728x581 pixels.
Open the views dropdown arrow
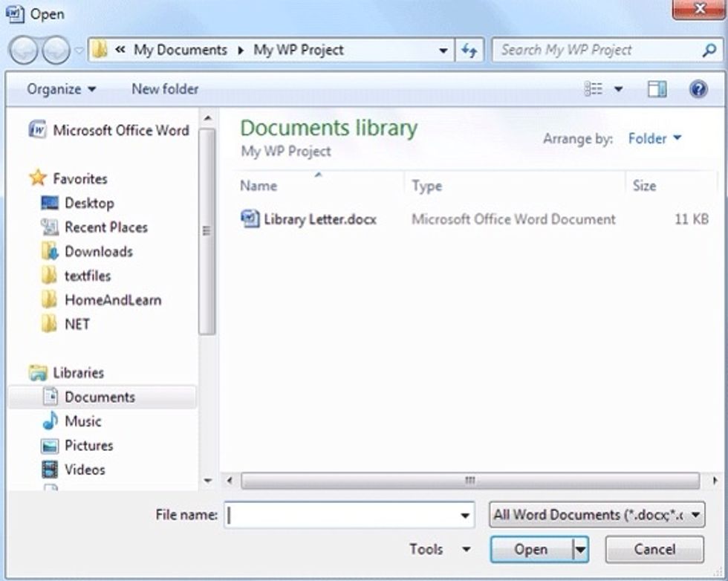[617, 89]
